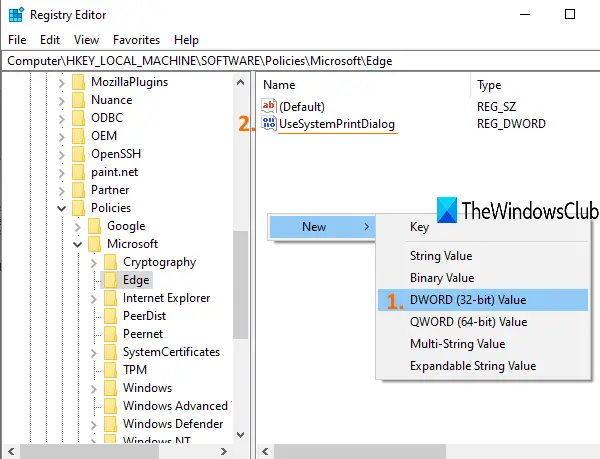Image resolution: width=600 pixels, height=459 pixels.
Task: Click tree pane horizontal scroll left arrow
Action: [11, 451]
